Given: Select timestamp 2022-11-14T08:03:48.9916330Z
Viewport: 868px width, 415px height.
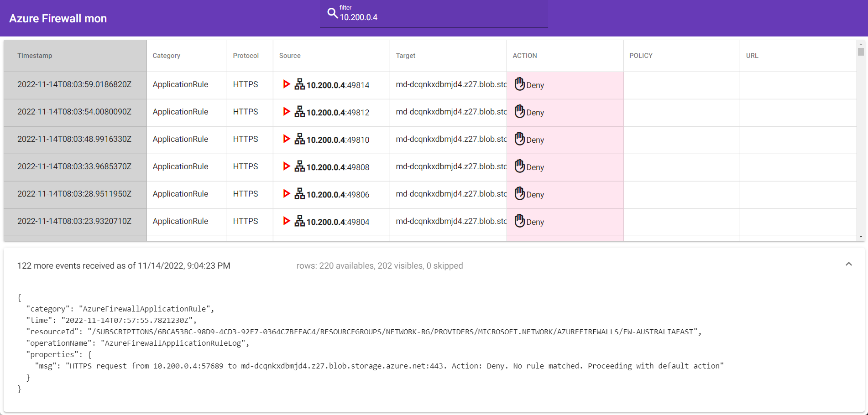Looking at the screenshot, I should click(x=74, y=139).
